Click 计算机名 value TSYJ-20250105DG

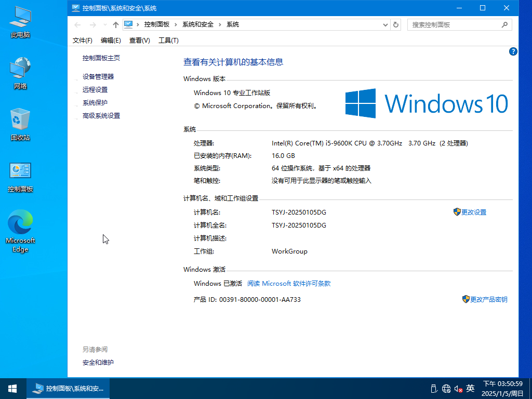299,212
